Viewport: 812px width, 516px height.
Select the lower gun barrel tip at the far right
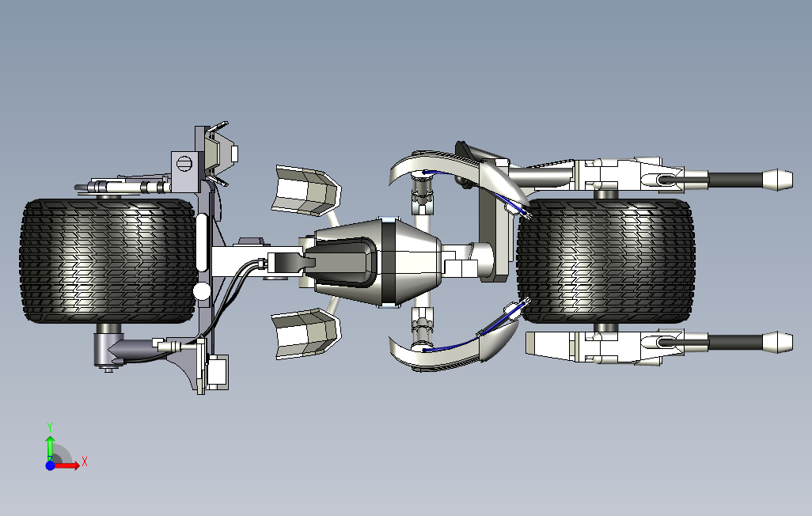[x=777, y=342]
